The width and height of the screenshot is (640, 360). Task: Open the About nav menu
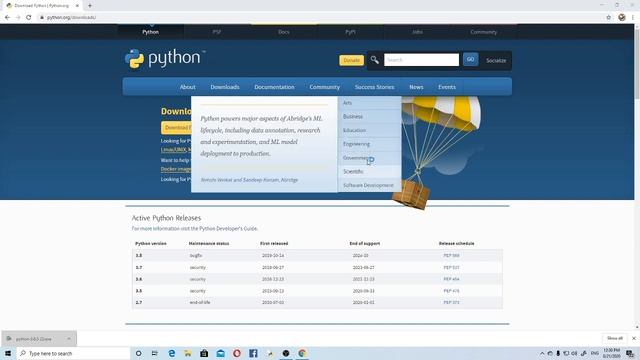(187, 87)
